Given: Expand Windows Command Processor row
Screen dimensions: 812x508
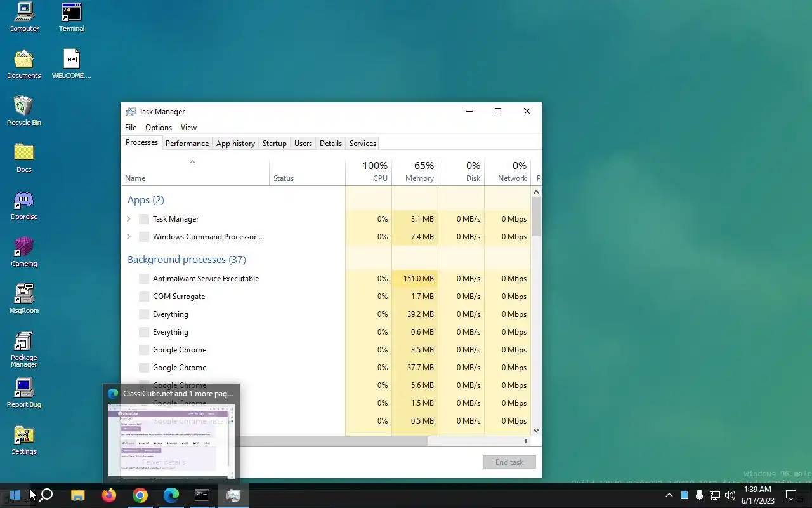Looking at the screenshot, I should [x=129, y=237].
